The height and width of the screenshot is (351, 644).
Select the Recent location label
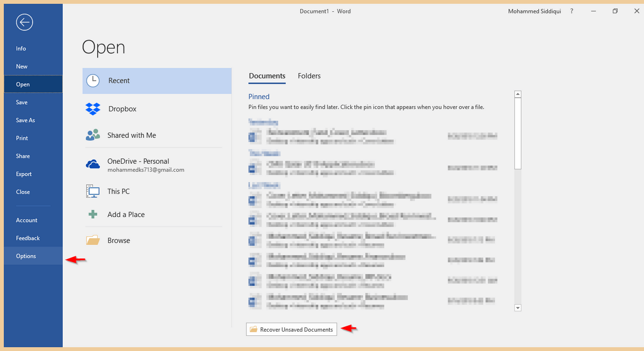click(x=119, y=81)
